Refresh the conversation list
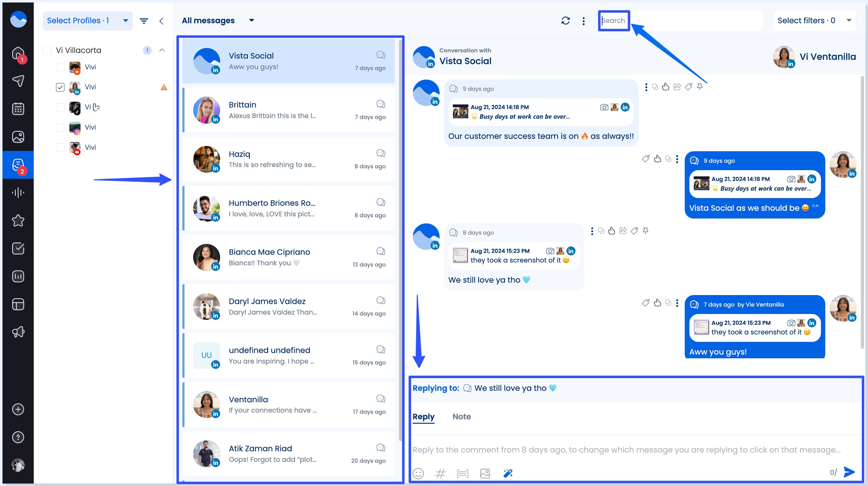This screenshot has height=486, width=868. tap(566, 20)
